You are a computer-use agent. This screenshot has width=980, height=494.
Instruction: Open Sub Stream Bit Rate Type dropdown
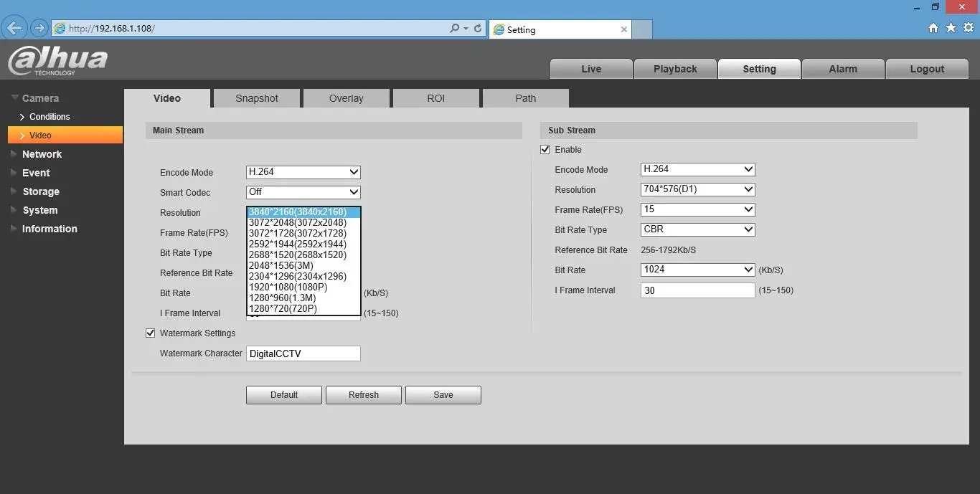(698, 229)
